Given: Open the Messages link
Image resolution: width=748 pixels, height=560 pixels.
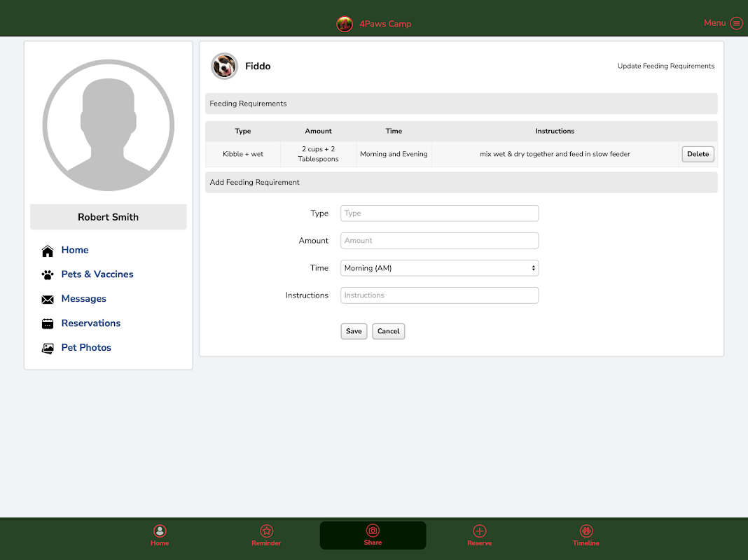Looking at the screenshot, I should (x=84, y=298).
